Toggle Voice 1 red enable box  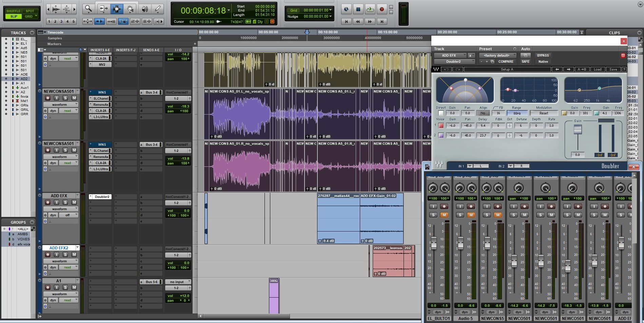[441, 125]
